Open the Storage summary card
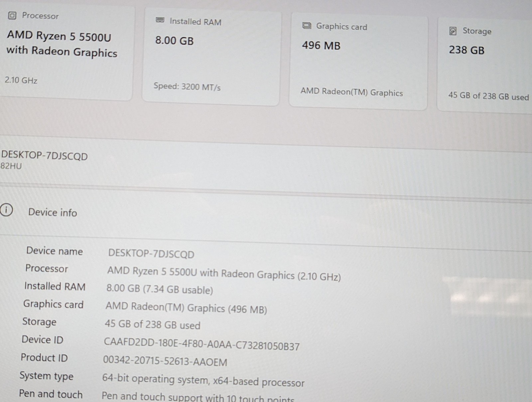 click(x=484, y=65)
